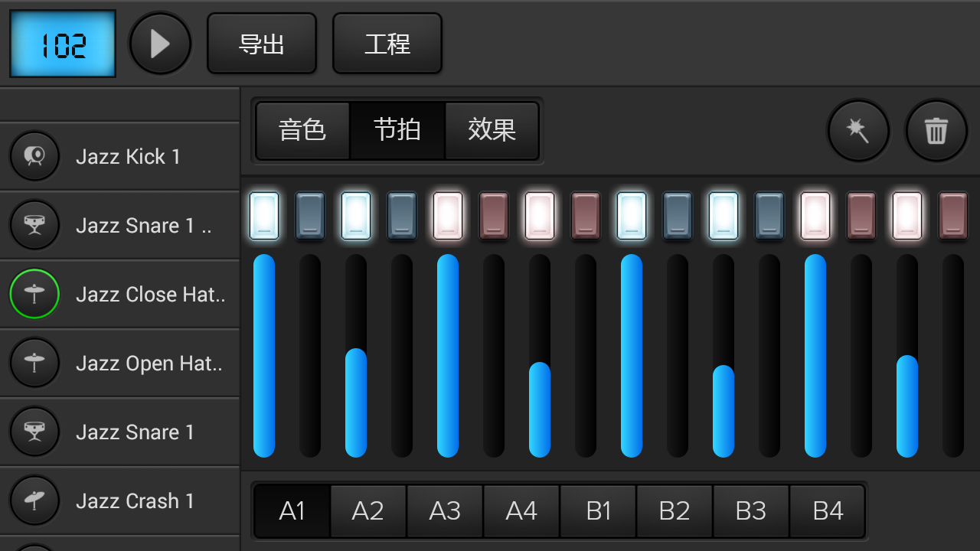Screen dimensions: 980x551
Task: Adjust step 3 half-height velocity slider
Action: (x=356, y=356)
